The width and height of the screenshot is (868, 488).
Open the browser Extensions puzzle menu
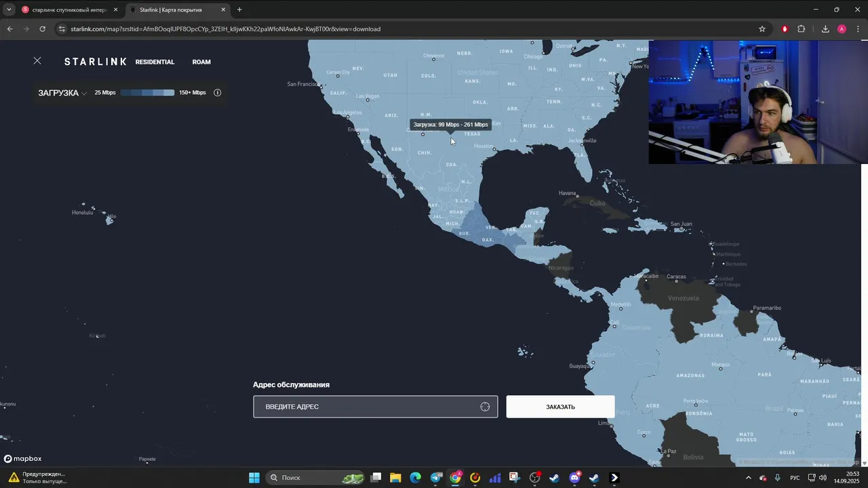pos(802,29)
